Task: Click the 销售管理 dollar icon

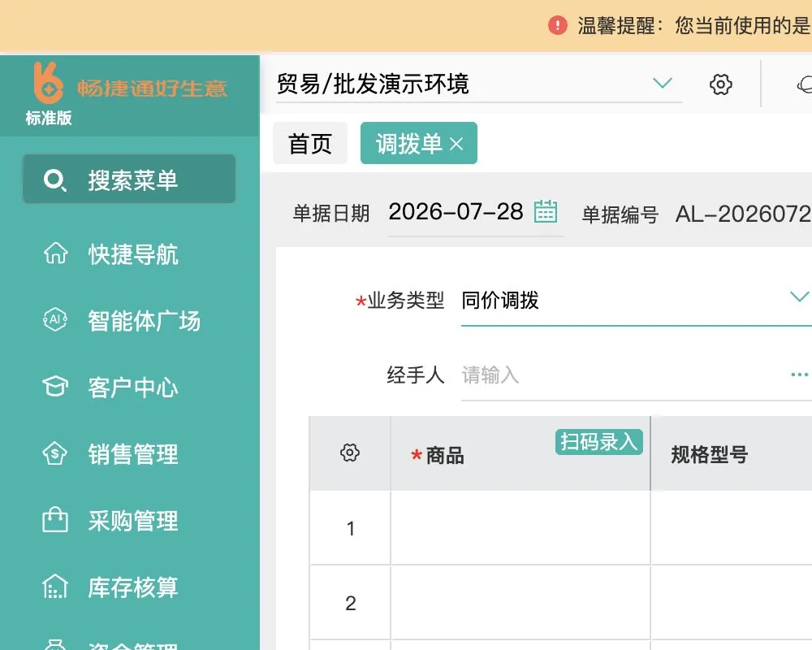Action: pyautogui.click(x=55, y=453)
